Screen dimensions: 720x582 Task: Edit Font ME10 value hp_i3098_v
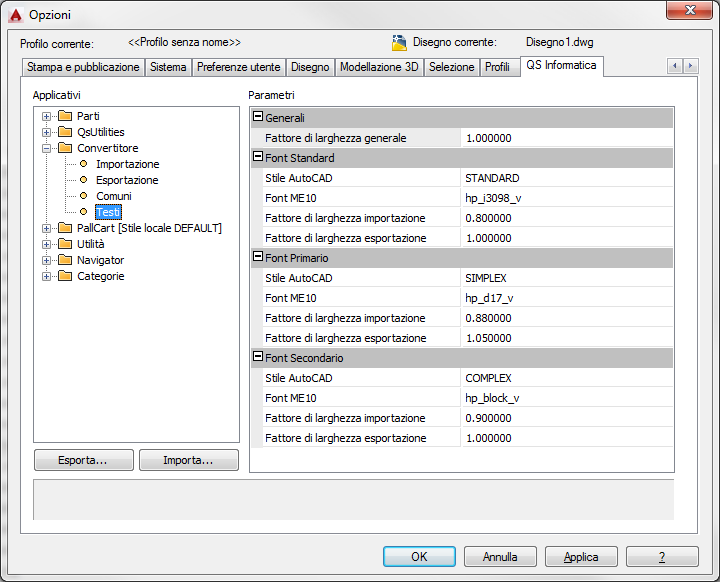pyautogui.click(x=568, y=198)
